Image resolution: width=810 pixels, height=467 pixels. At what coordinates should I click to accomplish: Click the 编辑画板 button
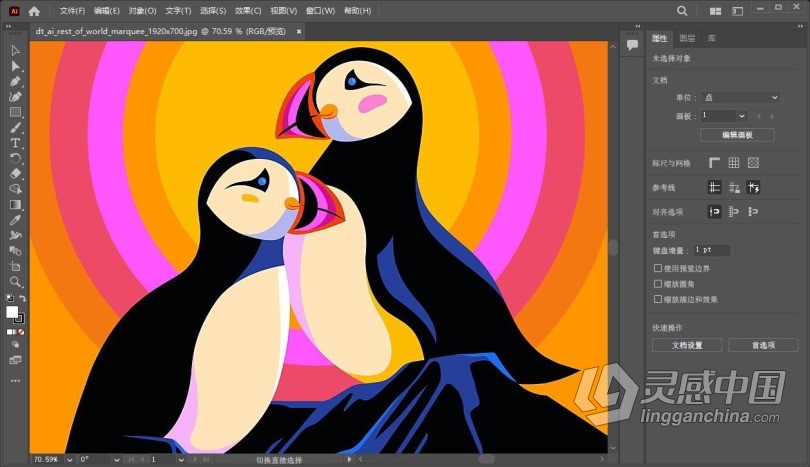[x=737, y=135]
